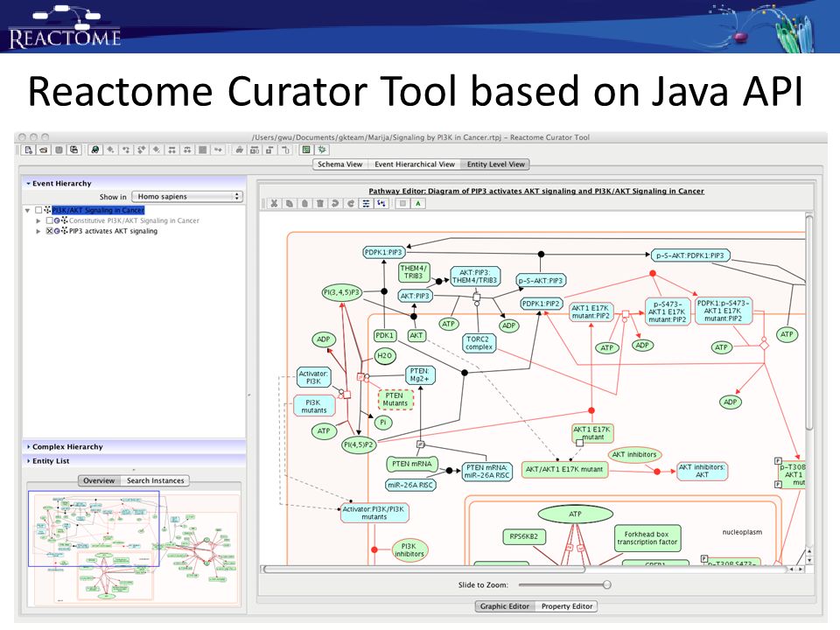Viewport: 840px width, 630px height.
Task: Select Constitutive PI3K/AKT Signaling in Cancer row
Action: [134, 220]
